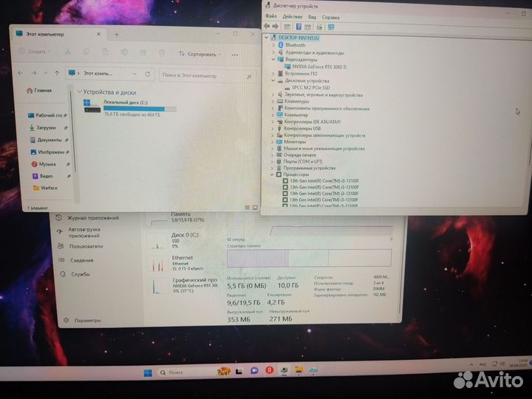Screen dimensions: 532x399
Task: Click Delete trash icon in File Explorer
Action: (162, 53)
